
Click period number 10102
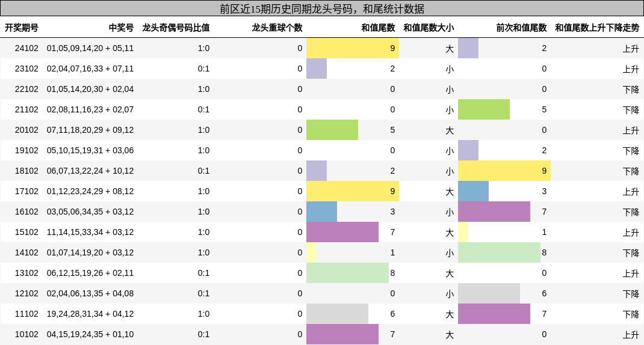[x=26, y=334]
